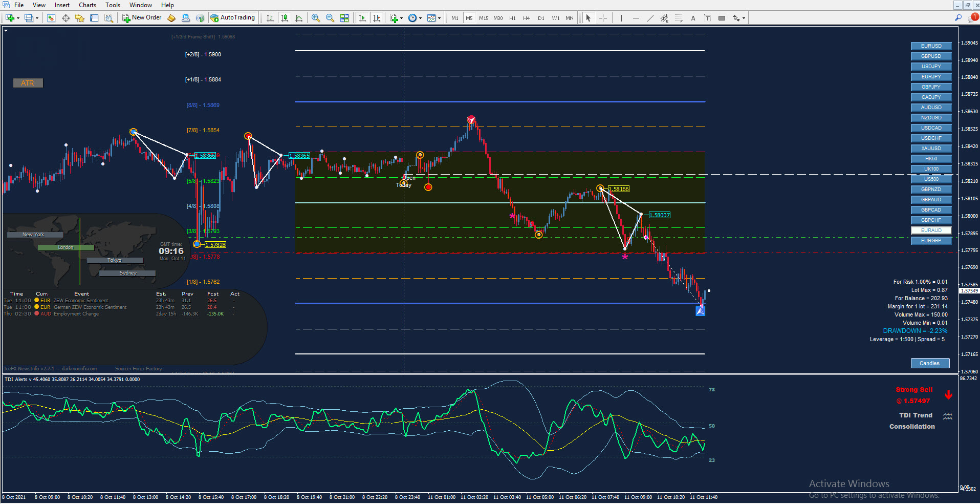
Task: Expand the Templates dropdown arrow
Action: 439,18
